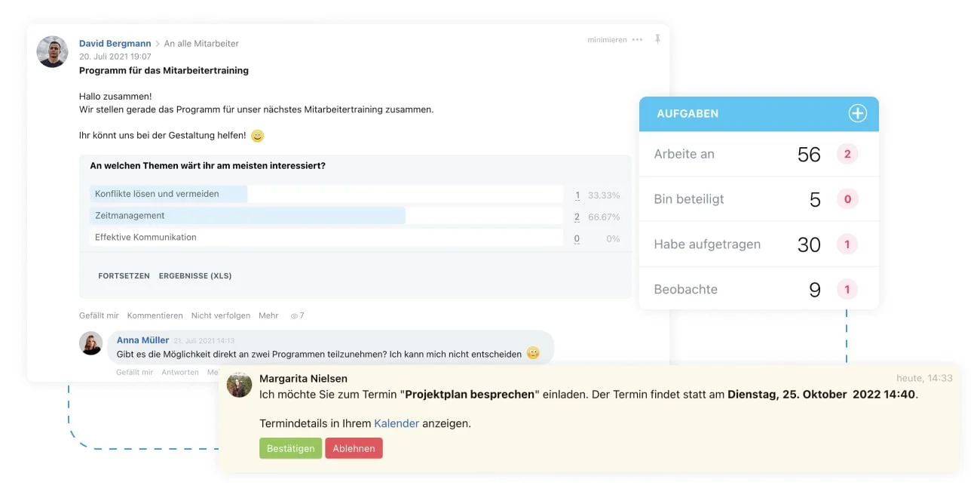Click the count 5 in Bin beteiligt
Viewport: 980px width, 498px height.
815,200
